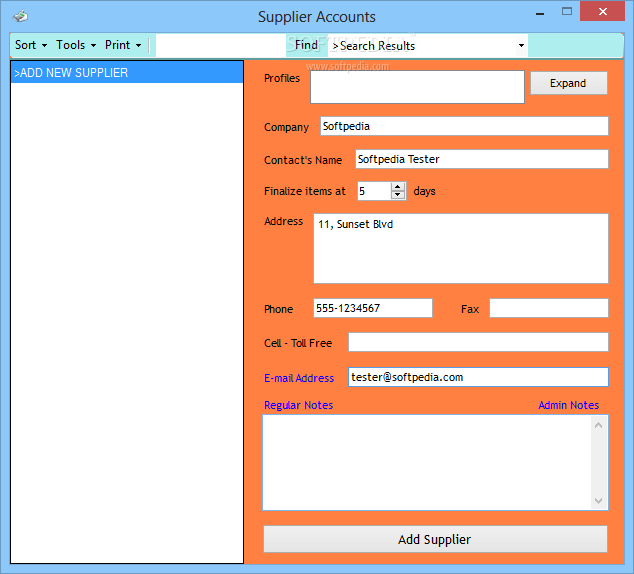634x574 pixels.
Task: Click the Finalize items at days value field
Action: point(374,191)
